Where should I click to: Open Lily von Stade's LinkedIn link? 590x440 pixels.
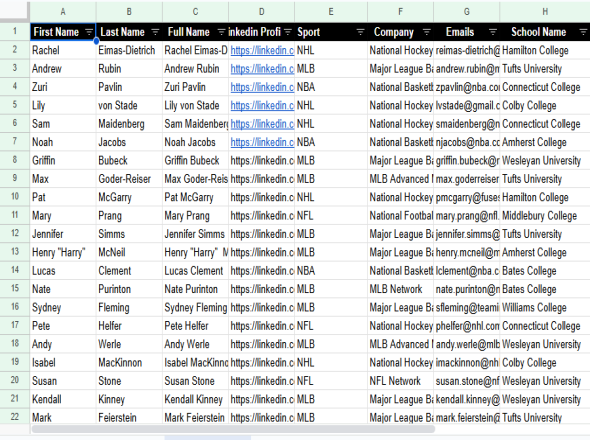point(262,106)
